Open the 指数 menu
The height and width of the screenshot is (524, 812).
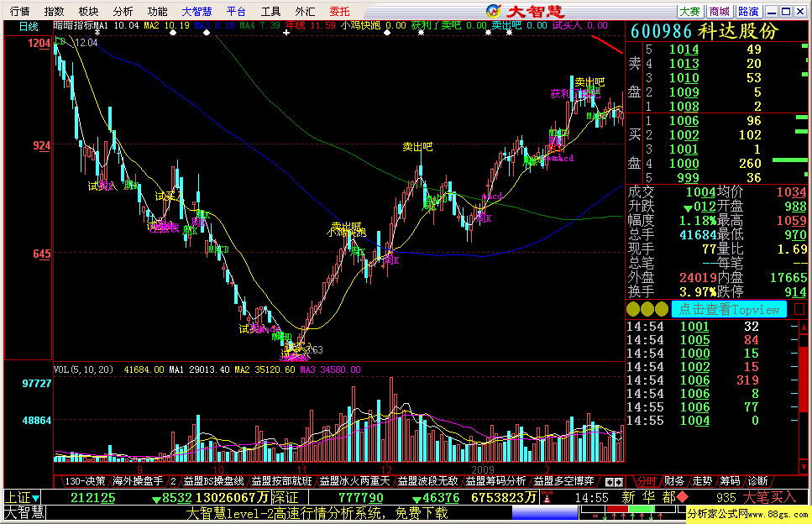pos(54,12)
